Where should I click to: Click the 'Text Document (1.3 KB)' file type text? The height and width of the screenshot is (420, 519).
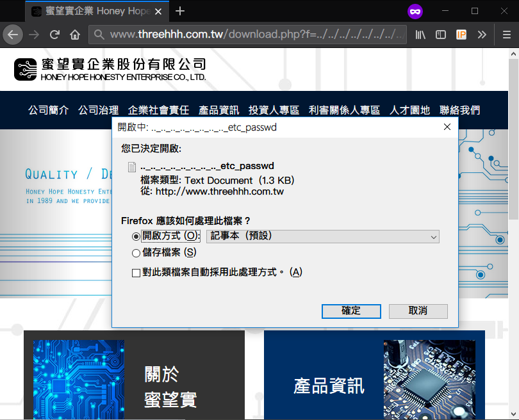coord(239,181)
